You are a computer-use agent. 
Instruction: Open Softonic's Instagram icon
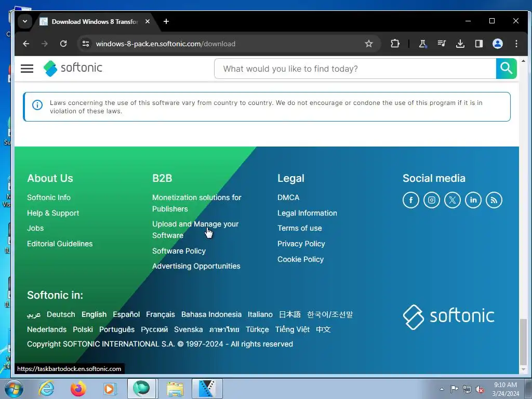[x=432, y=200]
